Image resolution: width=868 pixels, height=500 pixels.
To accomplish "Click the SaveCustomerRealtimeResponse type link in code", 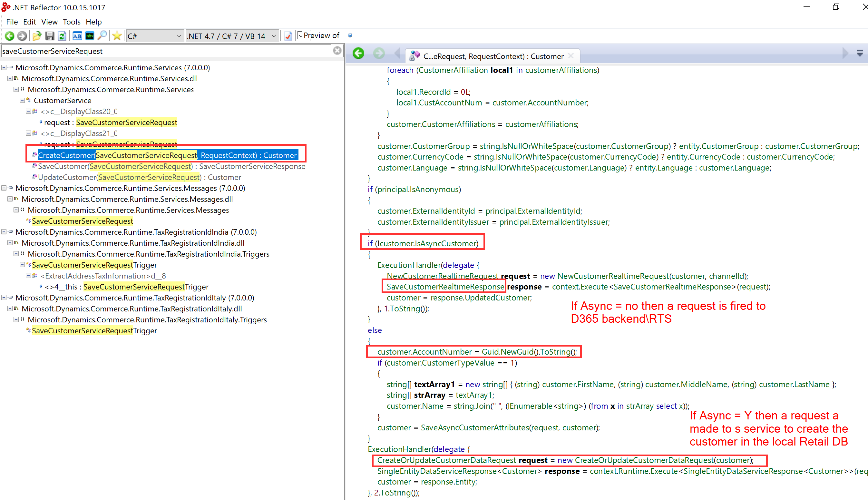I will [x=445, y=287].
